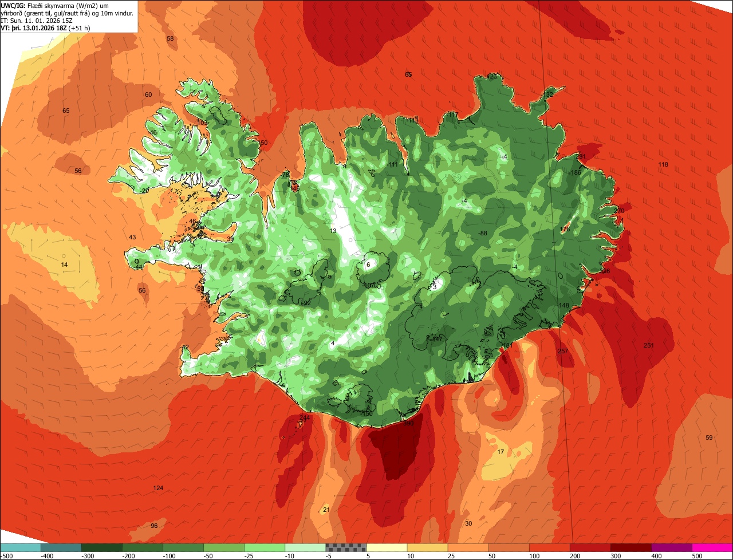Click the map value '17' in the yellow patch
Screen dimensions: 733x560
[x=501, y=452]
